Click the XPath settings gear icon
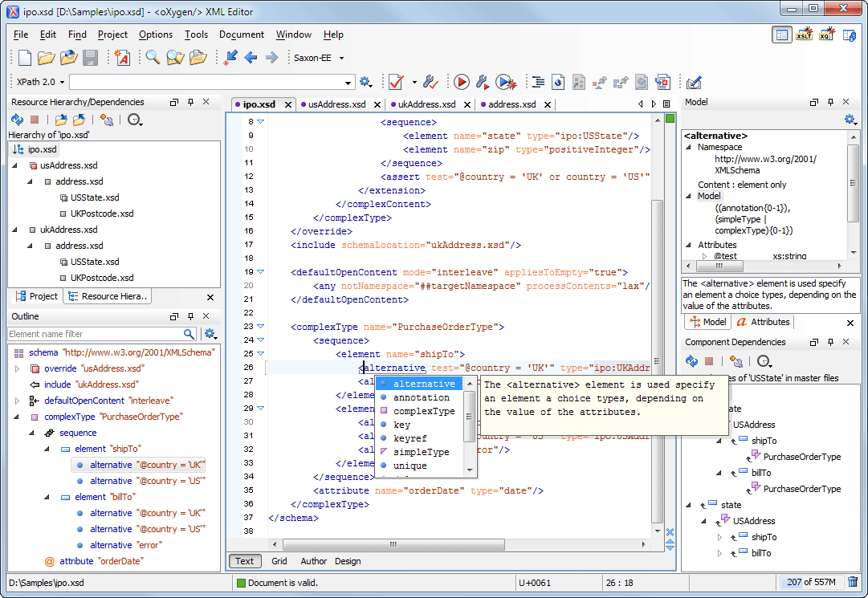The height and width of the screenshot is (598, 868). pos(366,83)
